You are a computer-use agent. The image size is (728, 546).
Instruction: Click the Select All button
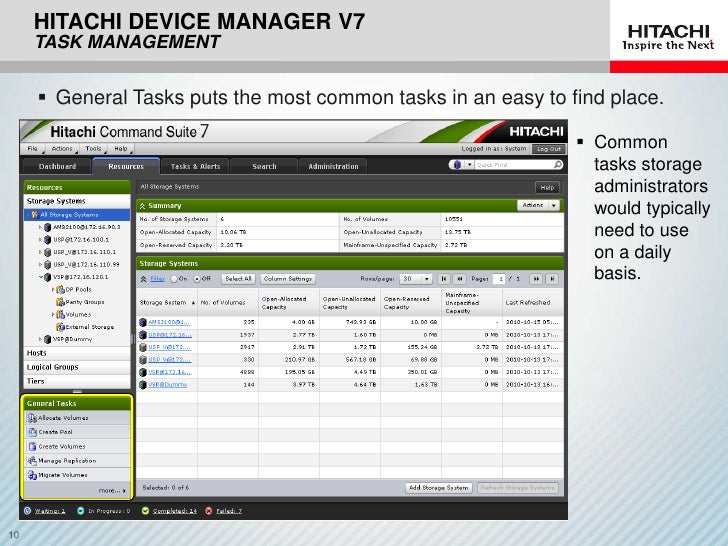click(238, 279)
